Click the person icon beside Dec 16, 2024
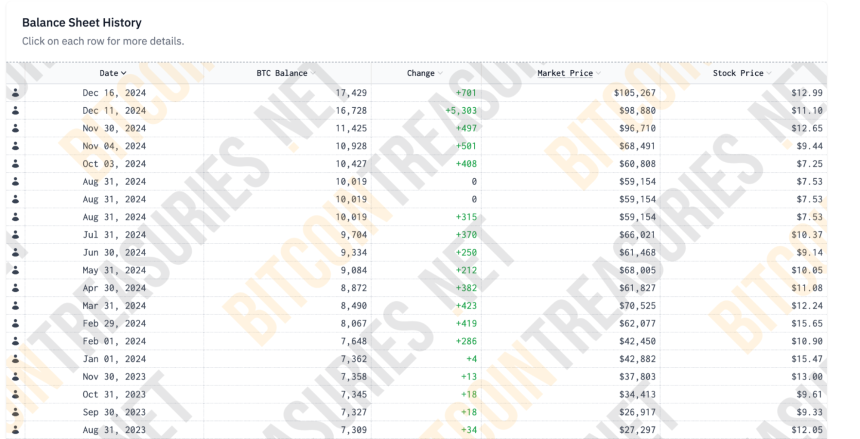860x439 pixels. point(15,93)
